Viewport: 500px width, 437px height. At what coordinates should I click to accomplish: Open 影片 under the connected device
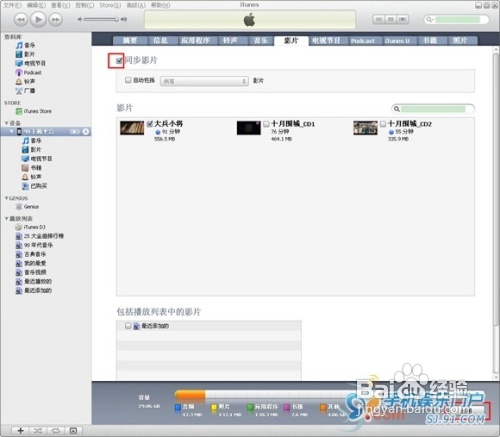32,150
